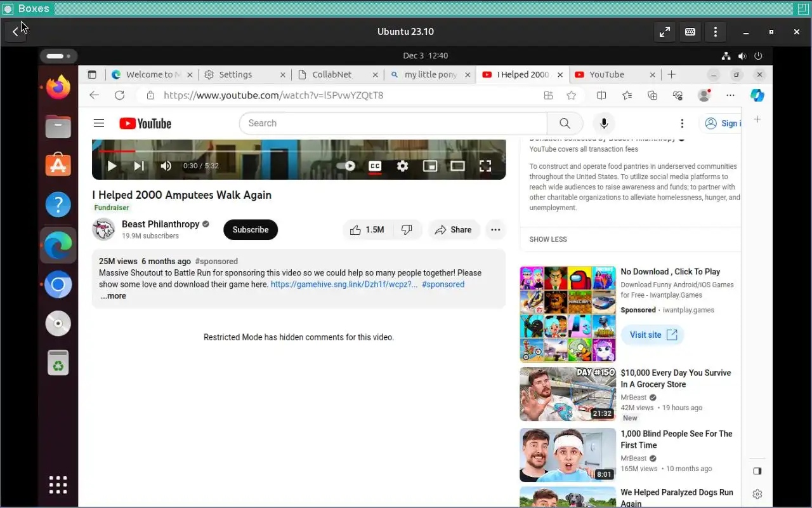The image size is (812, 508).
Task: Switch to theater mode icon
Action: coord(457,166)
